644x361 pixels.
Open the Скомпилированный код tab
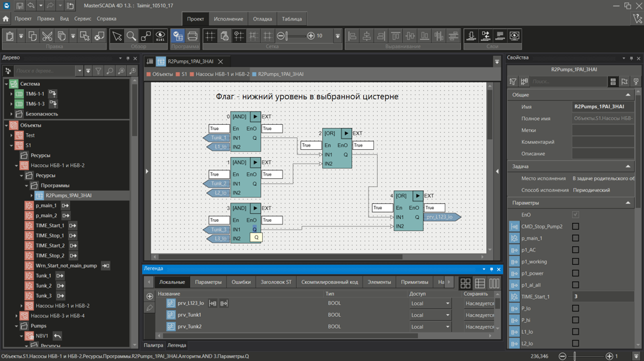point(330,282)
